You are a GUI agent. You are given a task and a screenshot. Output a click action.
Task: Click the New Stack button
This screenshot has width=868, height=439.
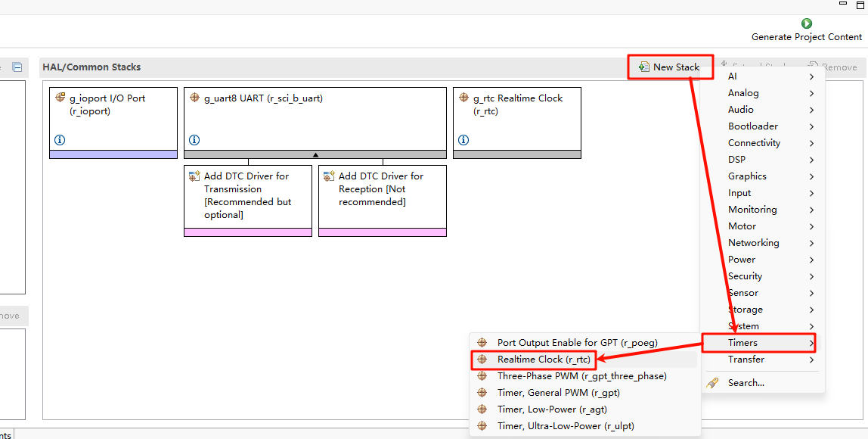670,67
